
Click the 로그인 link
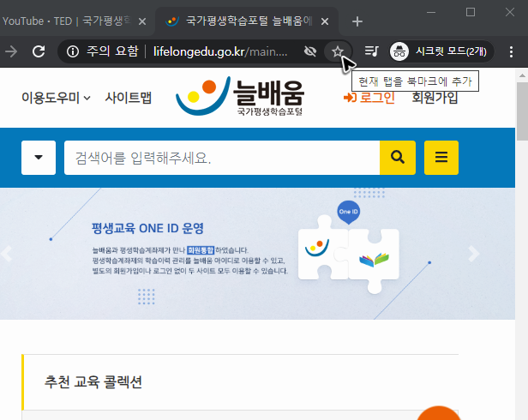369,98
